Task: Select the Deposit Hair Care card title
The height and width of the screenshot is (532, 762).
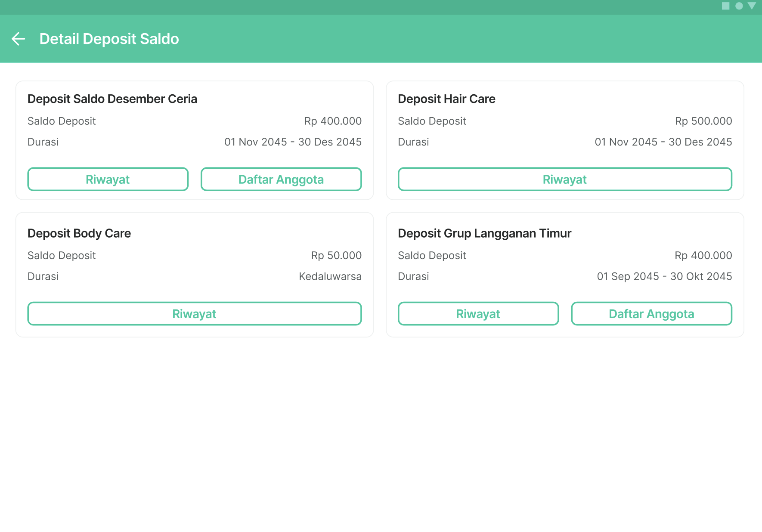Action: [446, 99]
